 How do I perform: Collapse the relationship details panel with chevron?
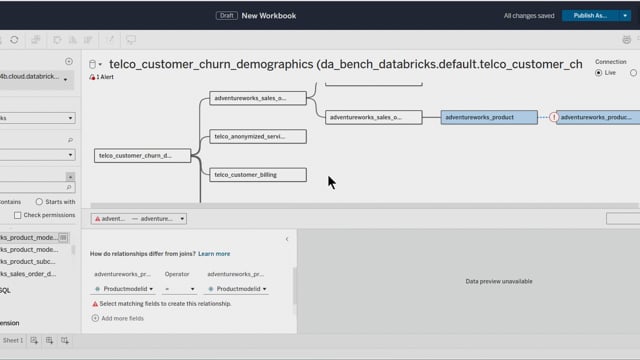click(x=287, y=239)
